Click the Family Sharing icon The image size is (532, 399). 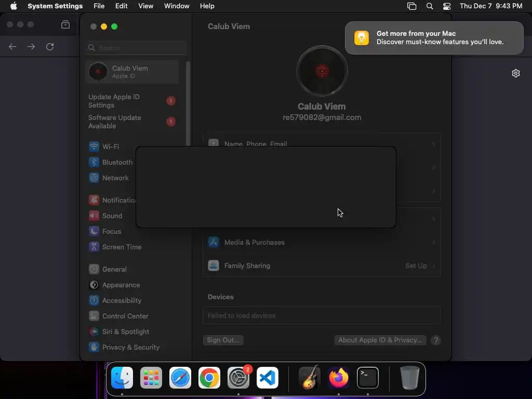coord(214,265)
